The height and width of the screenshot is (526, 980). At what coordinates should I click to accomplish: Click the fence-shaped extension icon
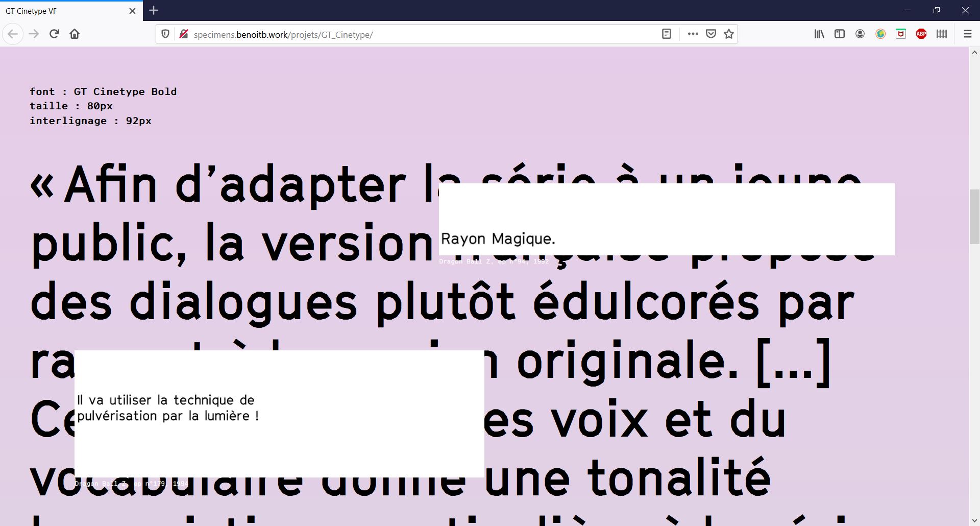coord(942,34)
